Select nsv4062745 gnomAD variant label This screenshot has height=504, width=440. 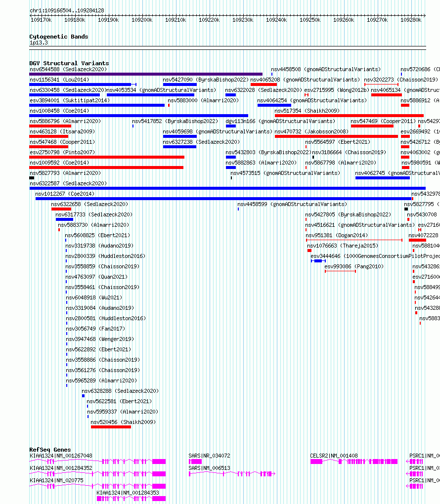397,173
